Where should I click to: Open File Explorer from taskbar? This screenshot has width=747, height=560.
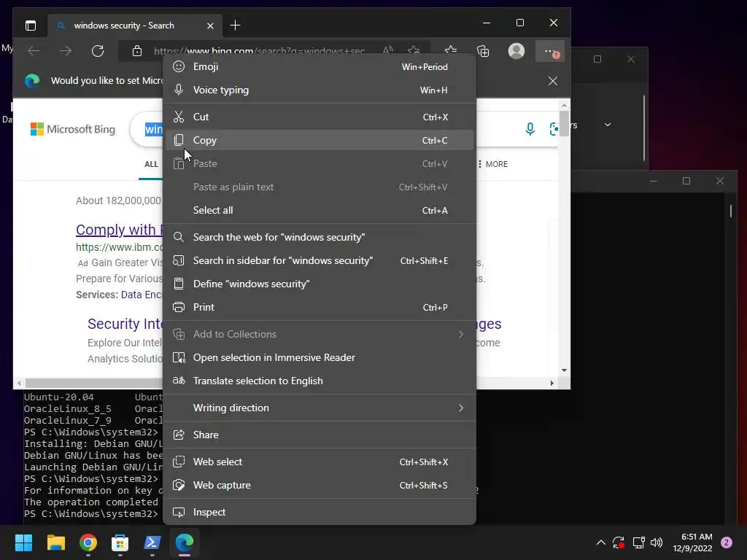55,542
